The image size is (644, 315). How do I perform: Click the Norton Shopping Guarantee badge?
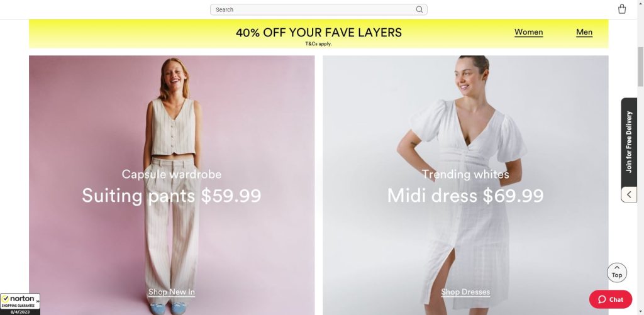point(19,304)
